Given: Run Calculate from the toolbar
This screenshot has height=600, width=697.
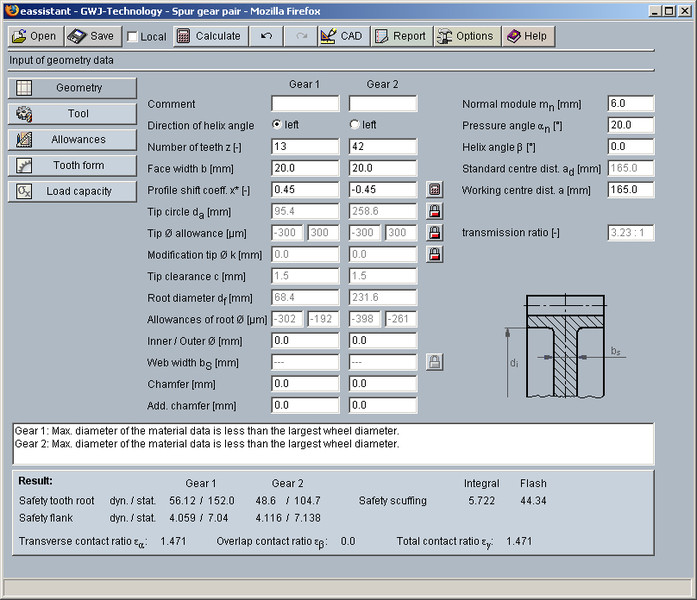Looking at the screenshot, I should pos(209,36).
